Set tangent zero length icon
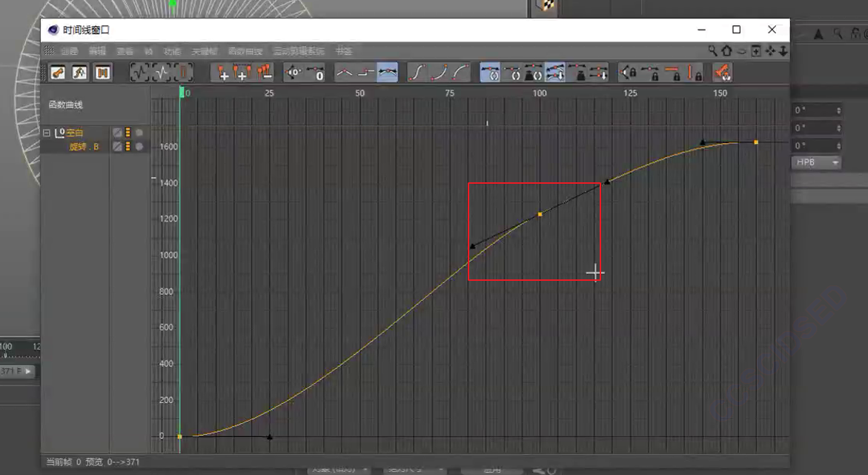This screenshot has width=868, height=475. click(x=315, y=73)
